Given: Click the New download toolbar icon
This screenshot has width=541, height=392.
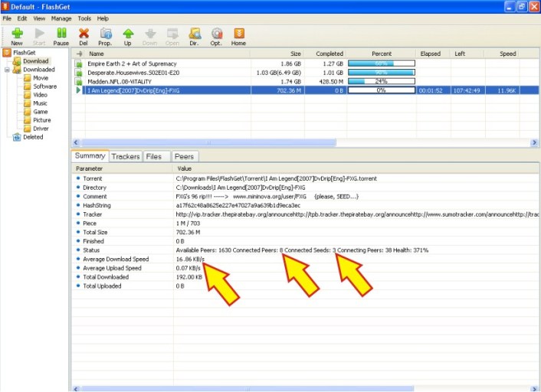Looking at the screenshot, I should 17,37.
